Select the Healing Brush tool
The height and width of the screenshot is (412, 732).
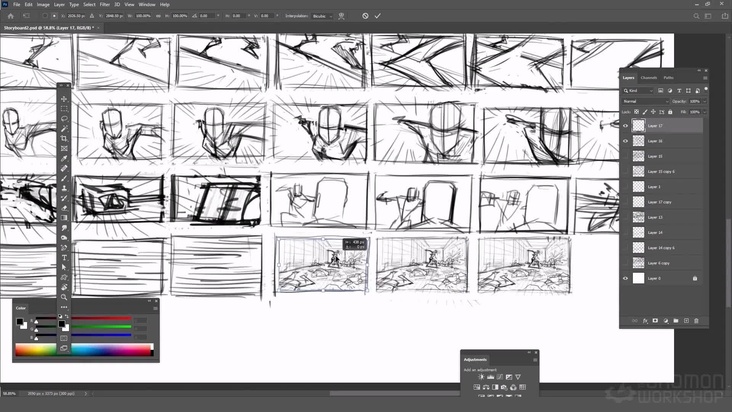click(x=64, y=168)
